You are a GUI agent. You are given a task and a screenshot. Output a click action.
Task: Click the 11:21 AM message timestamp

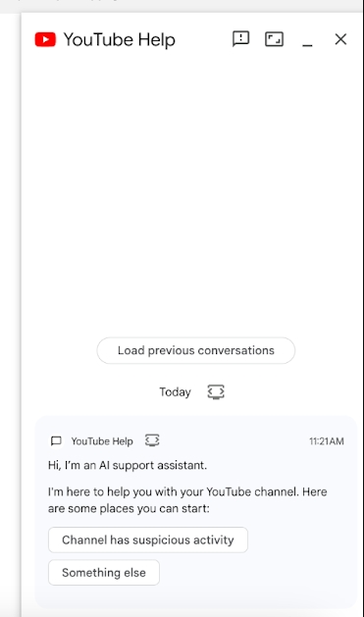point(326,441)
